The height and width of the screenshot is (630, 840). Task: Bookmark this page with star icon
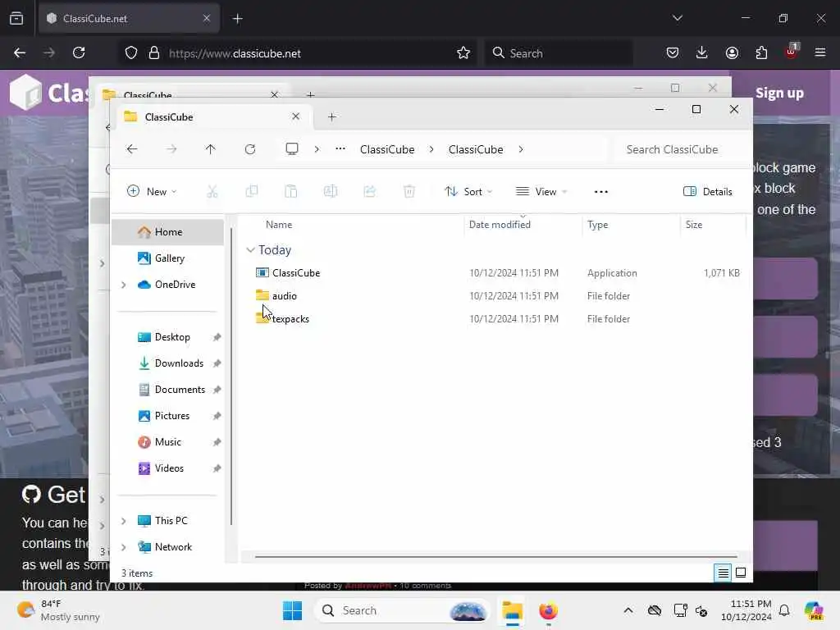tap(463, 52)
